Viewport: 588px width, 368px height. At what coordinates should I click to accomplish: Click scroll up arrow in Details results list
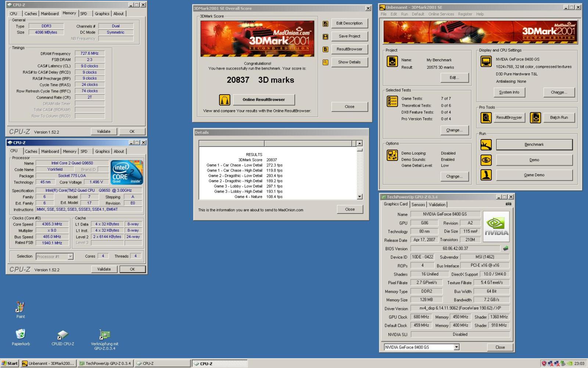pyautogui.click(x=359, y=143)
